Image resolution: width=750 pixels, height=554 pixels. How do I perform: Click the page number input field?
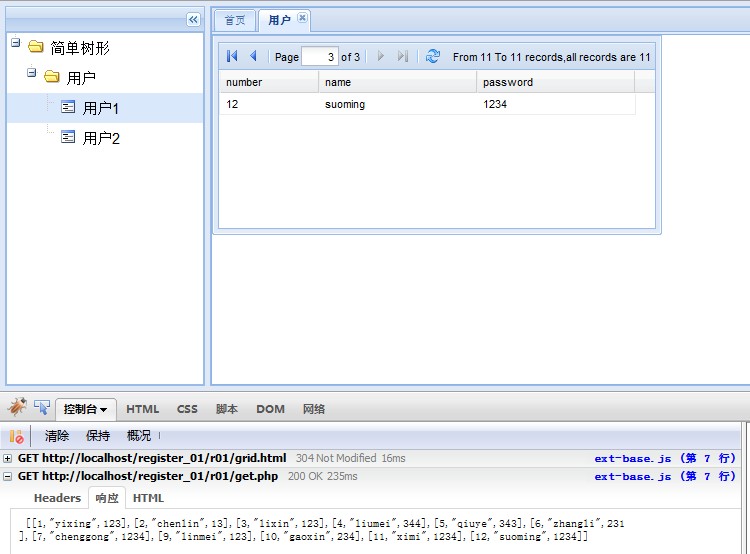coord(320,57)
